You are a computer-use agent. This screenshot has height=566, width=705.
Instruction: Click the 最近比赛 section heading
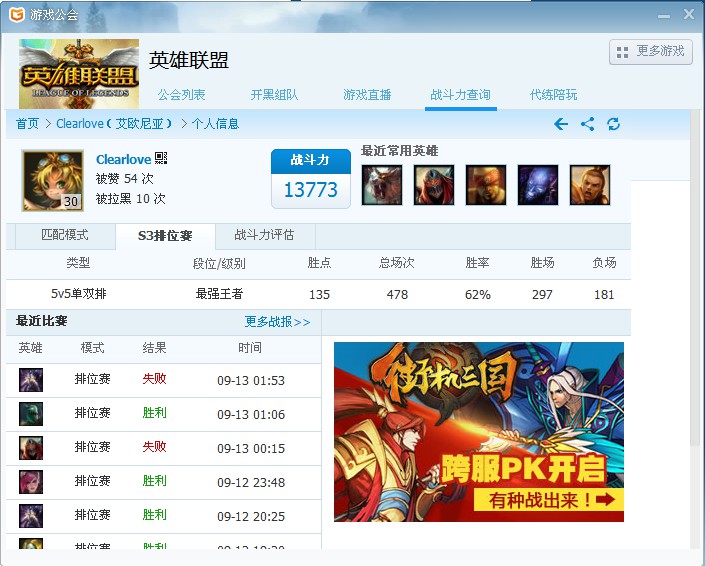tap(41, 321)
